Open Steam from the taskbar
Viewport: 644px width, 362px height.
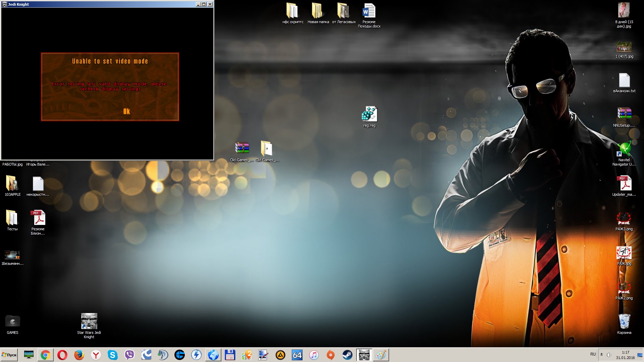(x=347, y=355)
